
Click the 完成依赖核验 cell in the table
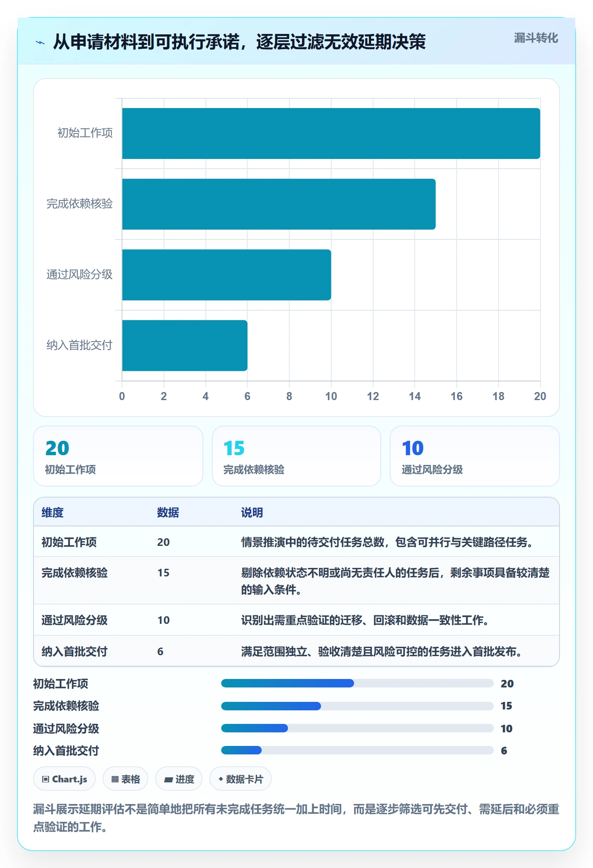coord(75,573)
